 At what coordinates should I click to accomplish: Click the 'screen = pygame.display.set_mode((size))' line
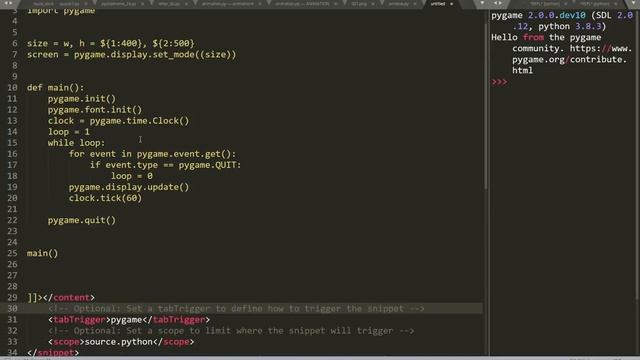[131, 54]
